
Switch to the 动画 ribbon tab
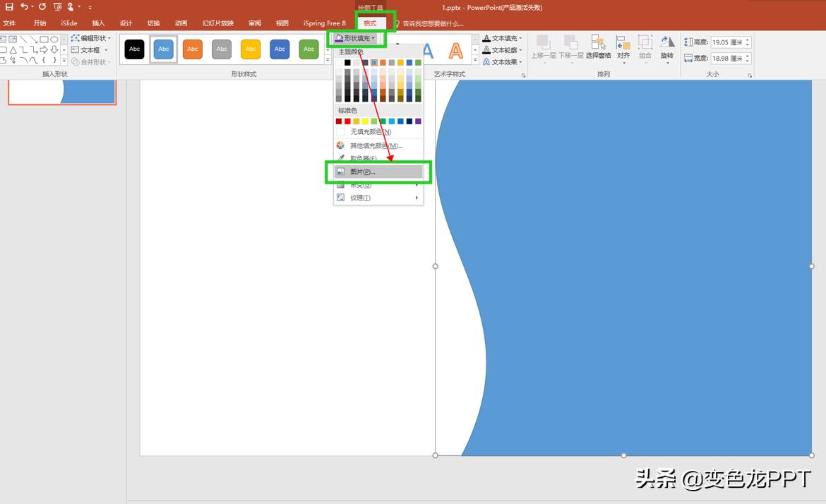[x=181, y=23]
